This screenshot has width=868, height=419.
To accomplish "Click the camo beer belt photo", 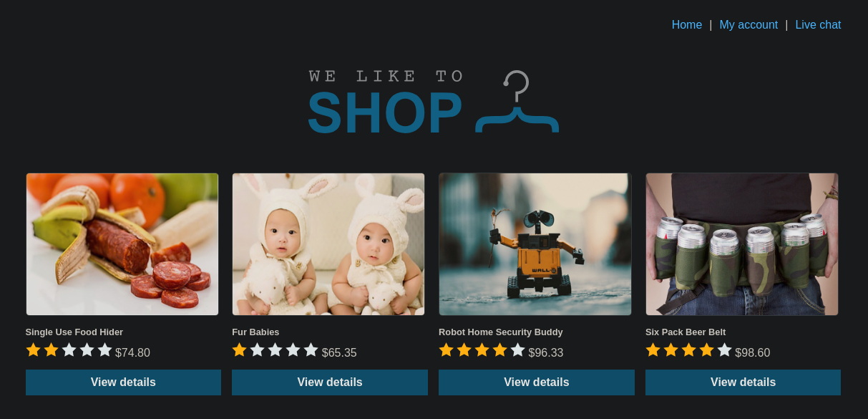I will pos(742,244).
